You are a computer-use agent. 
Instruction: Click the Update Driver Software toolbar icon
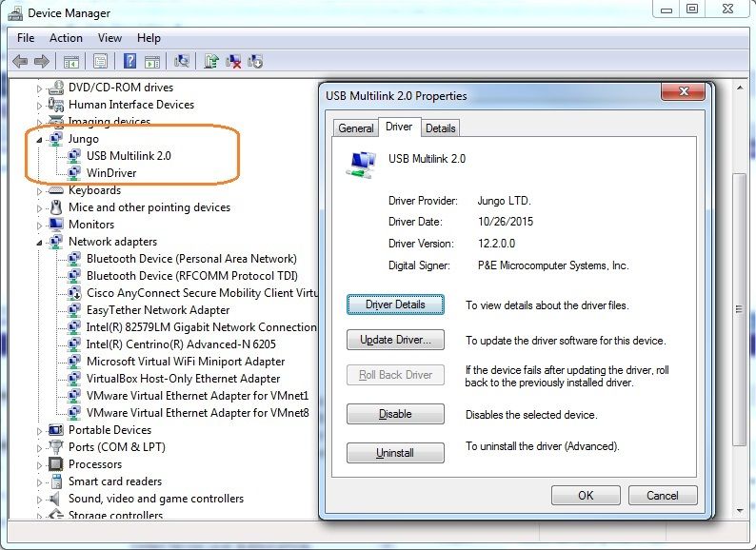point(211,61)
